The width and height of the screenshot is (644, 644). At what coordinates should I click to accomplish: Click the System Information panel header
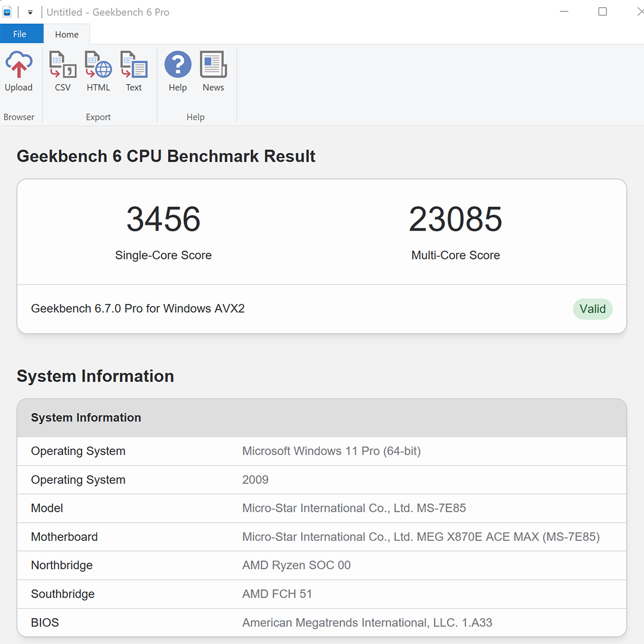85,417
